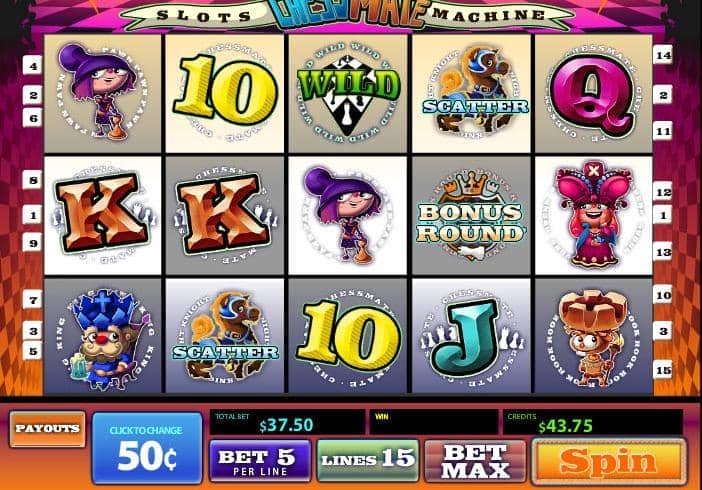Screen dimensions: 702x490
Task: Click the green WILD symbol
Action: (348, 93)
